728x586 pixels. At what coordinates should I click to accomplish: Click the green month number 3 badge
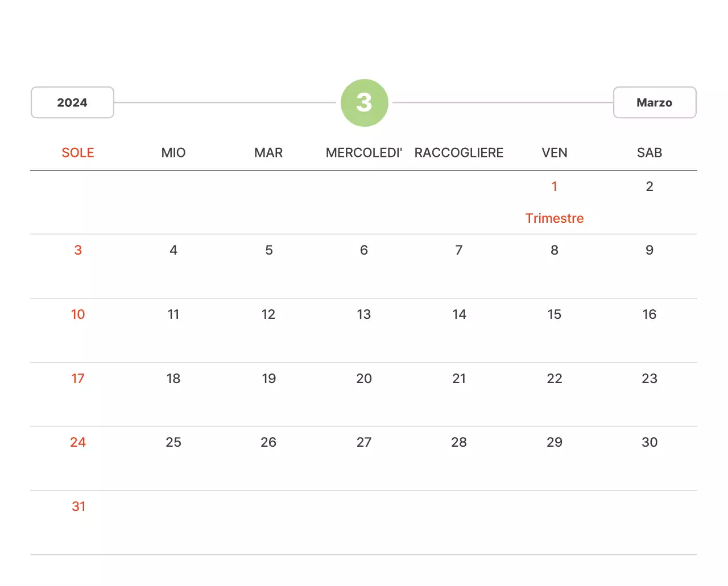(x=364, y=103)
